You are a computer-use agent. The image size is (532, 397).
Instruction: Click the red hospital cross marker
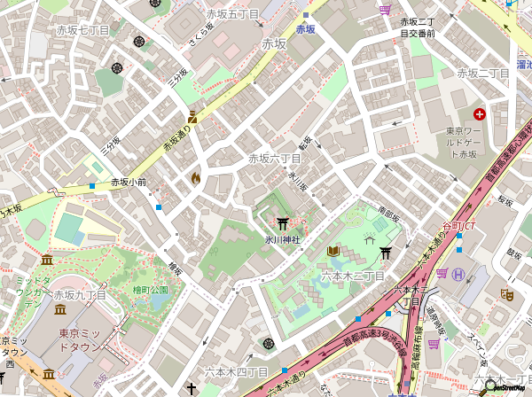tap(480, 114)
